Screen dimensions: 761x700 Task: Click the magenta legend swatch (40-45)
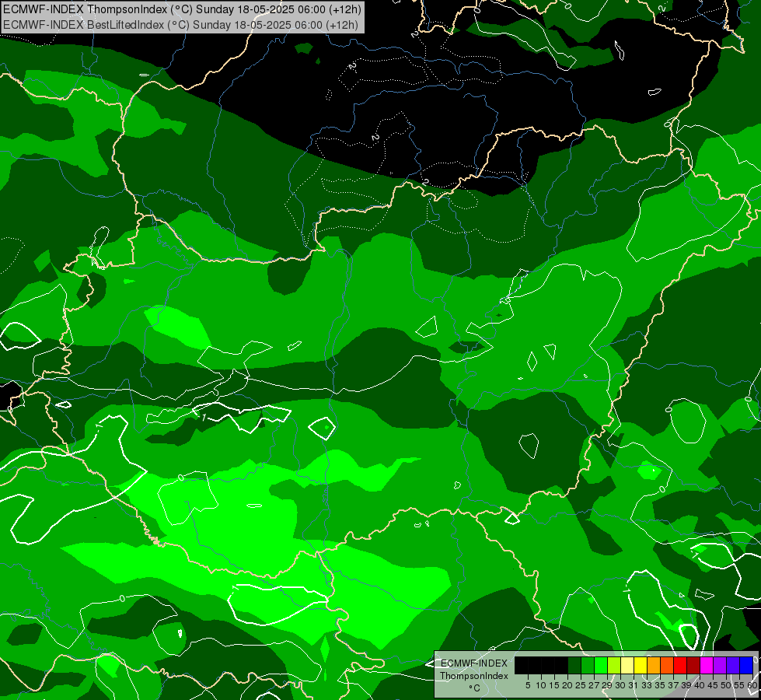(x=707, y=666)
